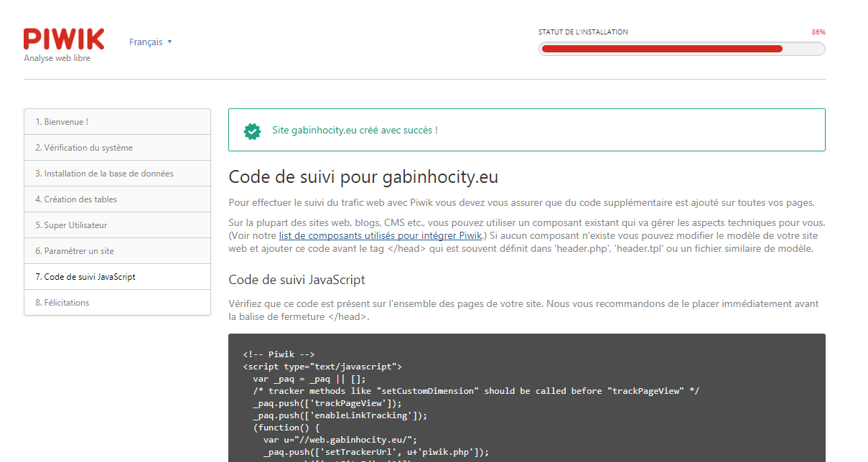Select step 2. Vérification du système

click(x=117, y=148)
